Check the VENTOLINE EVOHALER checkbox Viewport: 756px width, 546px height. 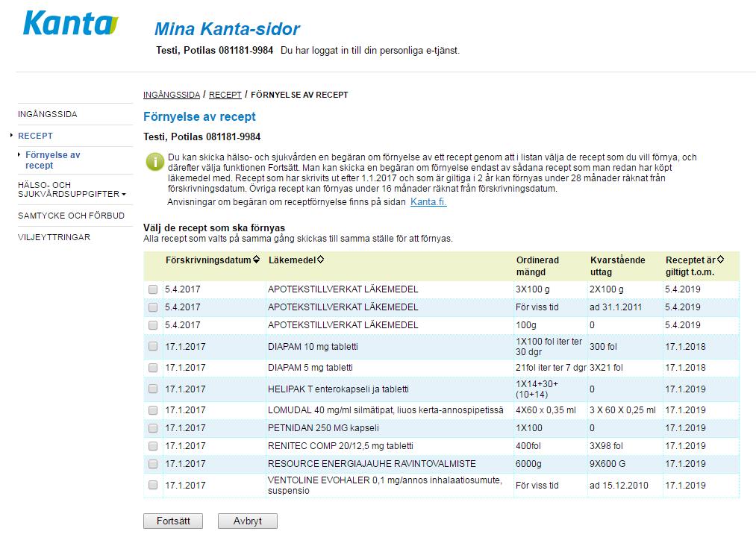tap(153, 485)
